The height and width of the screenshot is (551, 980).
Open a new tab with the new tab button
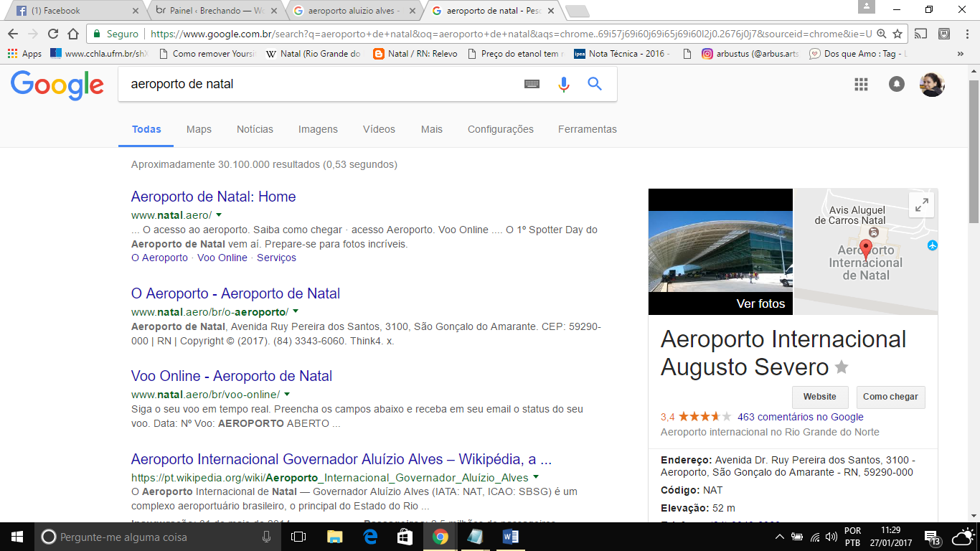tap(577, 11)
